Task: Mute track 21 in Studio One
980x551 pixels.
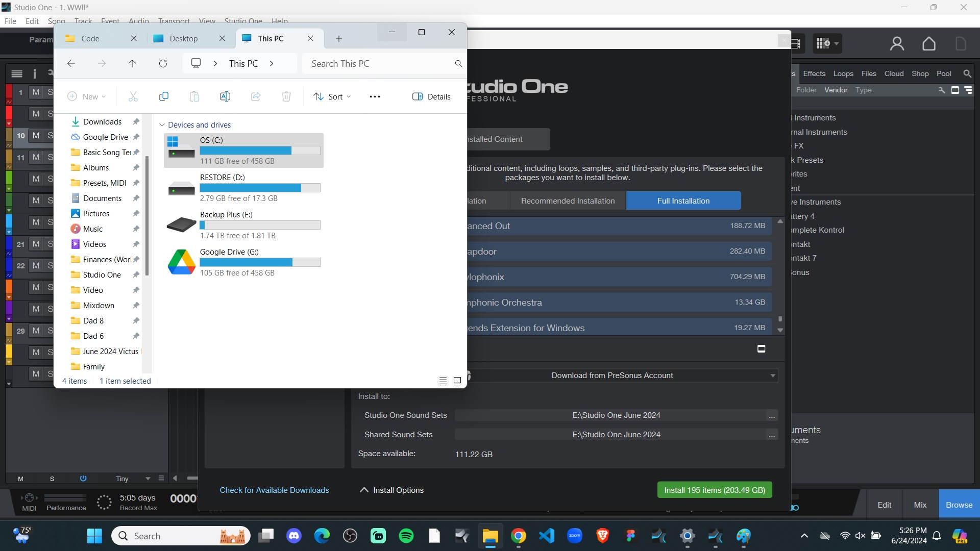Action: [x=36, y=244]
